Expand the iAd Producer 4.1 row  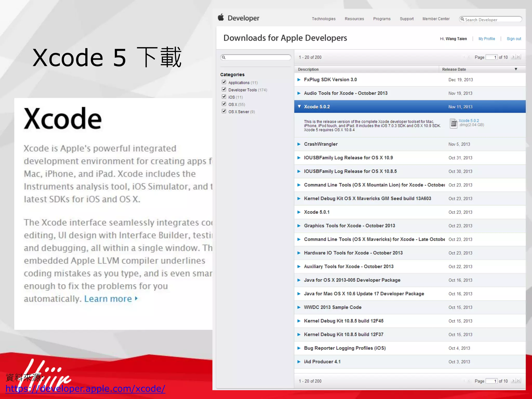pos(299,362)
